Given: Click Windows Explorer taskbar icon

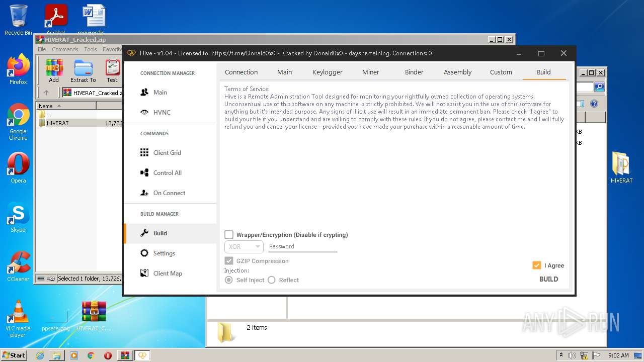Looking at the screenshot, I should tap(57, 355).
